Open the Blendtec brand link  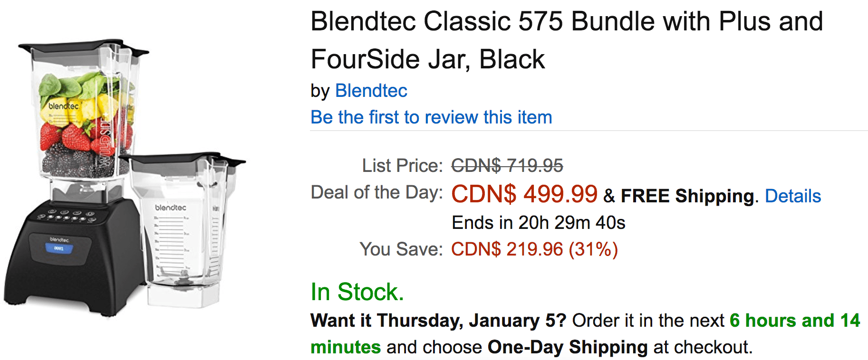371,91
